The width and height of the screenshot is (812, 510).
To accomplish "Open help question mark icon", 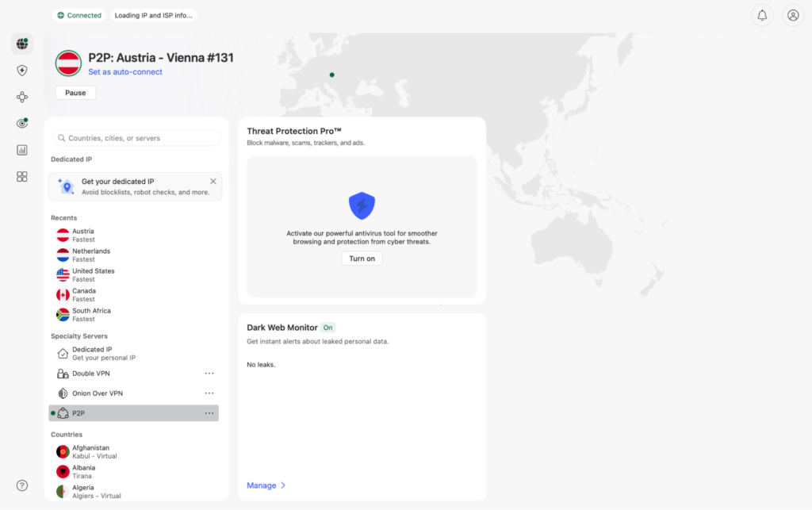I will [x=21, y=485].
